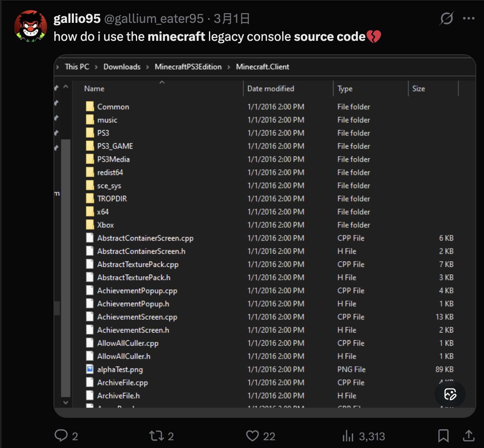Image resolution: width=484 pixels, height=448 pixels.
Task: Select the alphaTest.png file icon
Action: [x=90, y=369]
